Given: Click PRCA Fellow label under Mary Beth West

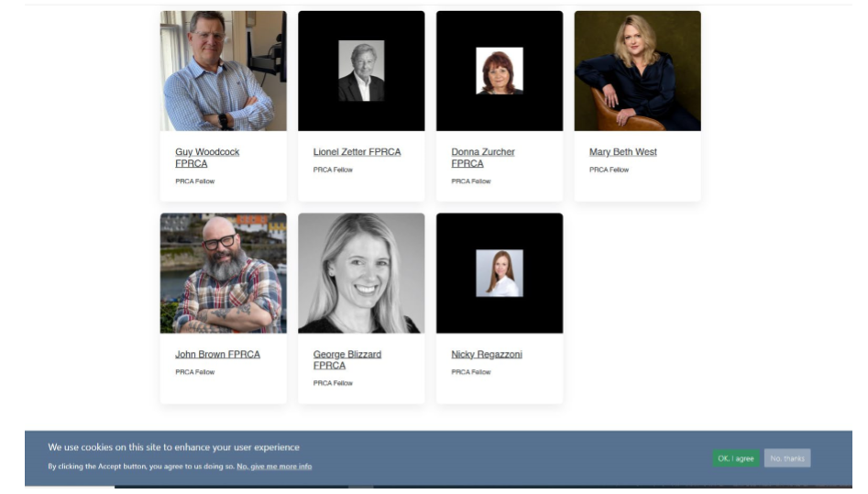Looking at the screenshot, I should [609, 170].
